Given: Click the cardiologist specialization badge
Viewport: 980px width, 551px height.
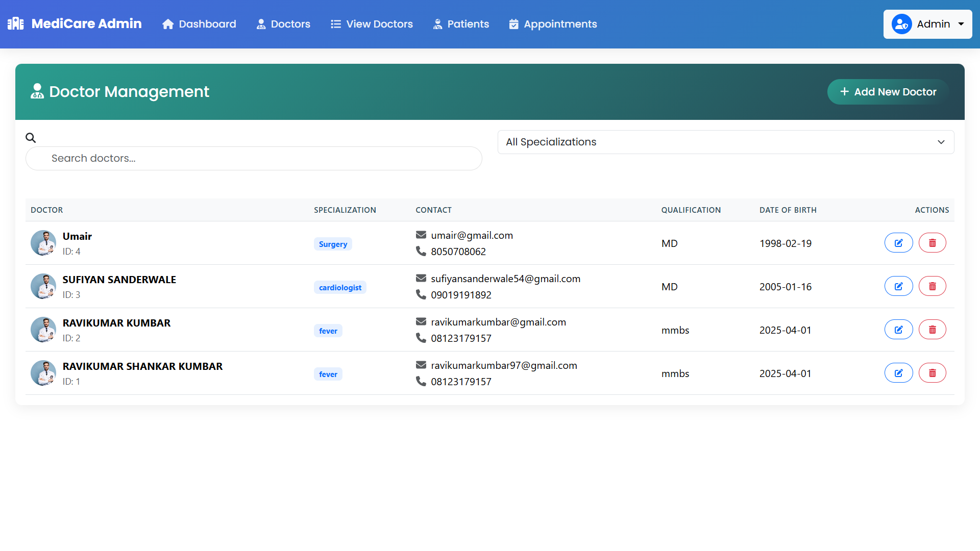Looking at the screenshot, I should point(340,287).
